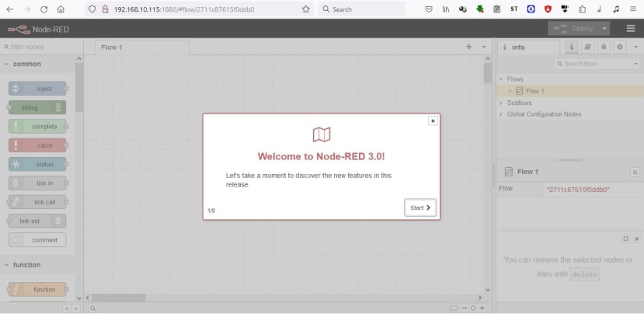Image resolution: width=644 pixels, height=314 pixels.
Task: Open the red shield extension icon
Action: coord(548,9)
